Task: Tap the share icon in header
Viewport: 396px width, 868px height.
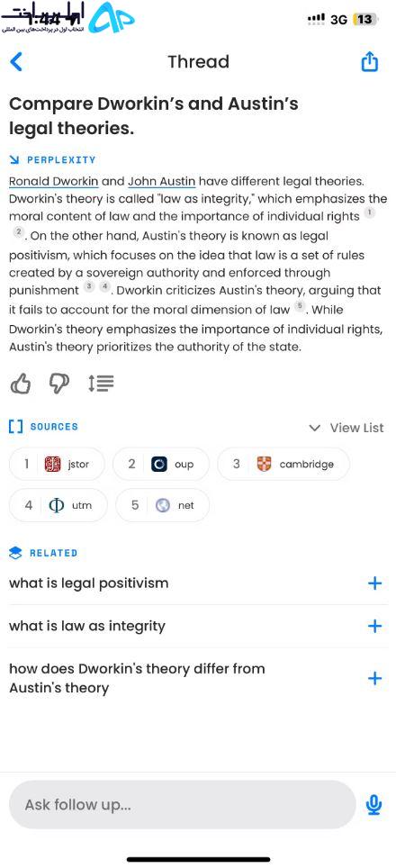Action: pos(370,61)
